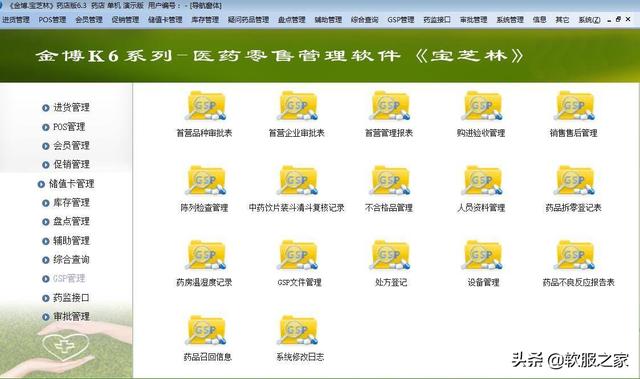Viewport: 640px width, 379px height.
Task: Open the 首营企业审批表 GSP folder
Action: click(x=298, y=106)
